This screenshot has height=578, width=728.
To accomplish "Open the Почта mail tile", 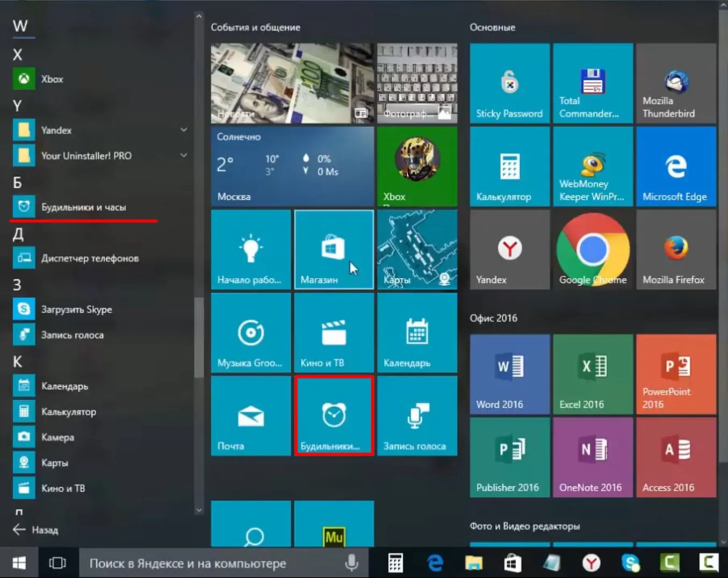I will (x=251, y=416).
